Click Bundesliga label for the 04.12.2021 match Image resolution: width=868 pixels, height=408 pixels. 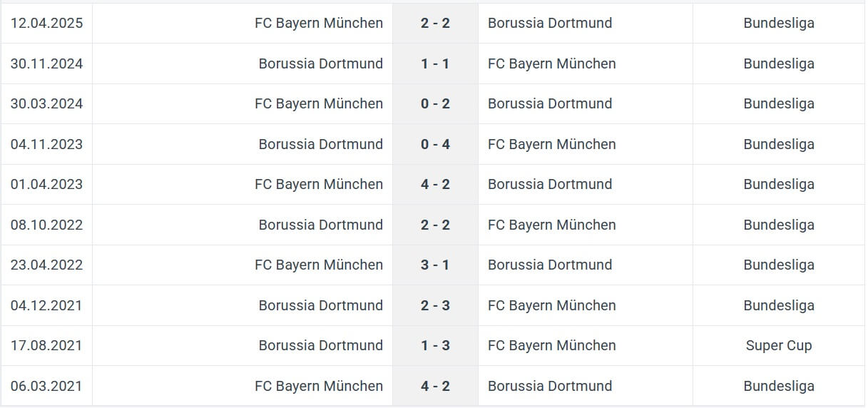[779, 305]
